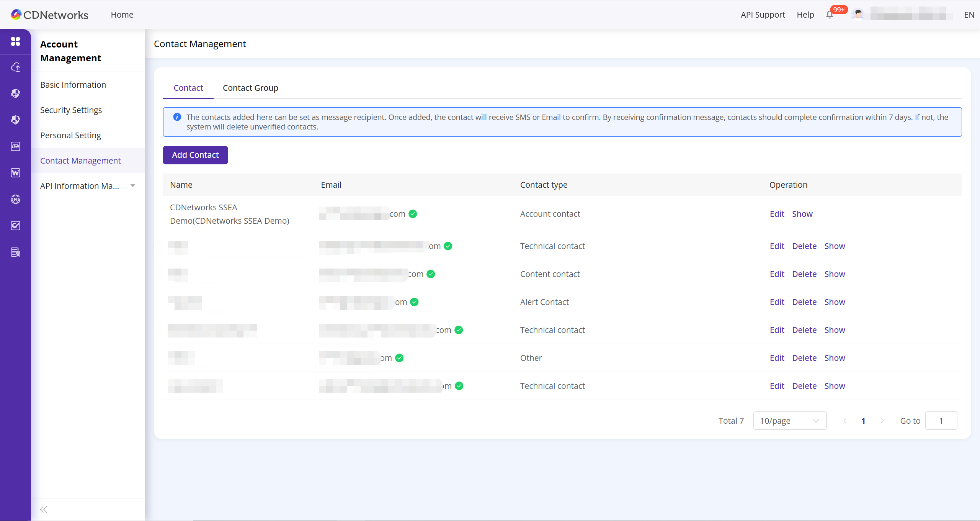980x521 pixels.
Task: Click Show for the Account contact row
Action: coord(802,214)
